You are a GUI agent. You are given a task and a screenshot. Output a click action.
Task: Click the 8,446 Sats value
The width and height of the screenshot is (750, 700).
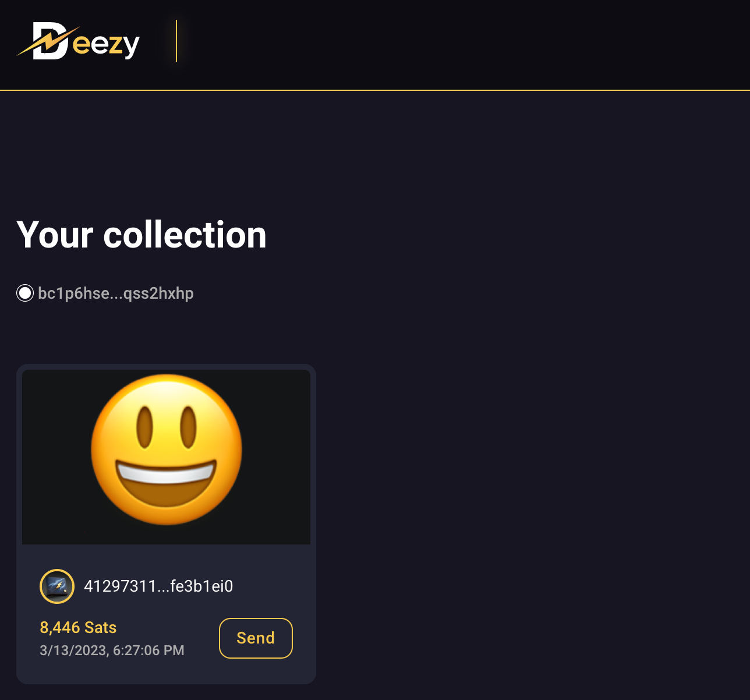tap(78, 627)
